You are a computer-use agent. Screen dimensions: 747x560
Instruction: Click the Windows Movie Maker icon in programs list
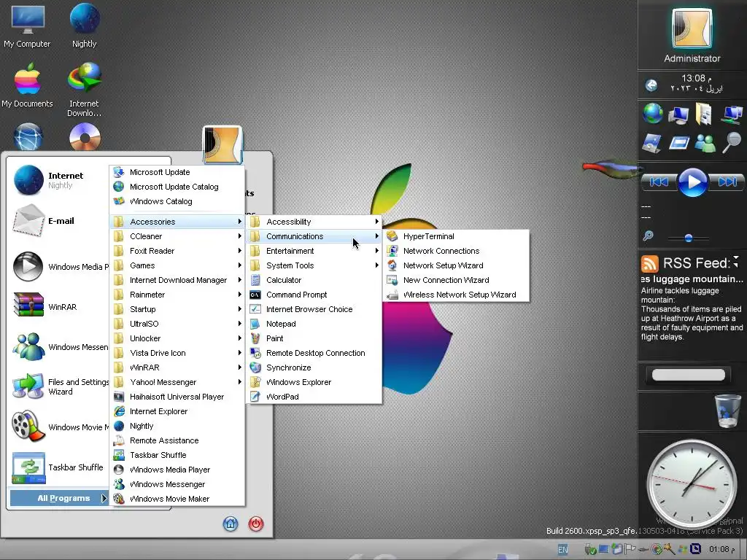coord(119,499)
